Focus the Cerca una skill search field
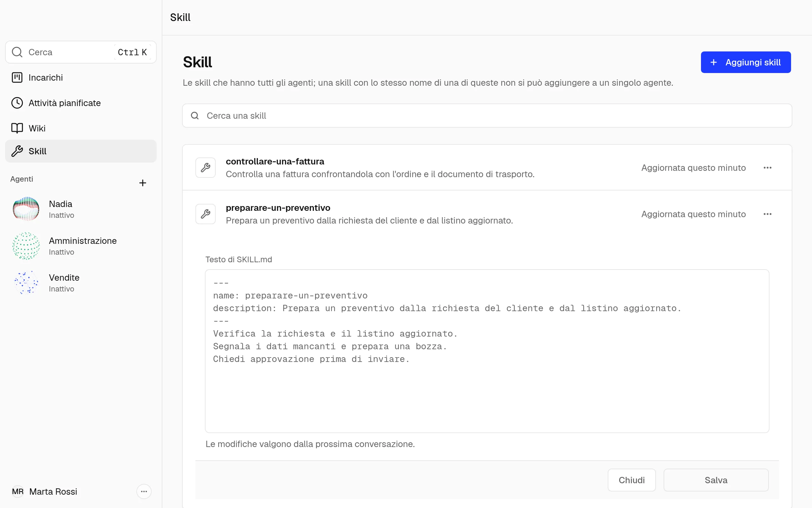 (487, 116)
